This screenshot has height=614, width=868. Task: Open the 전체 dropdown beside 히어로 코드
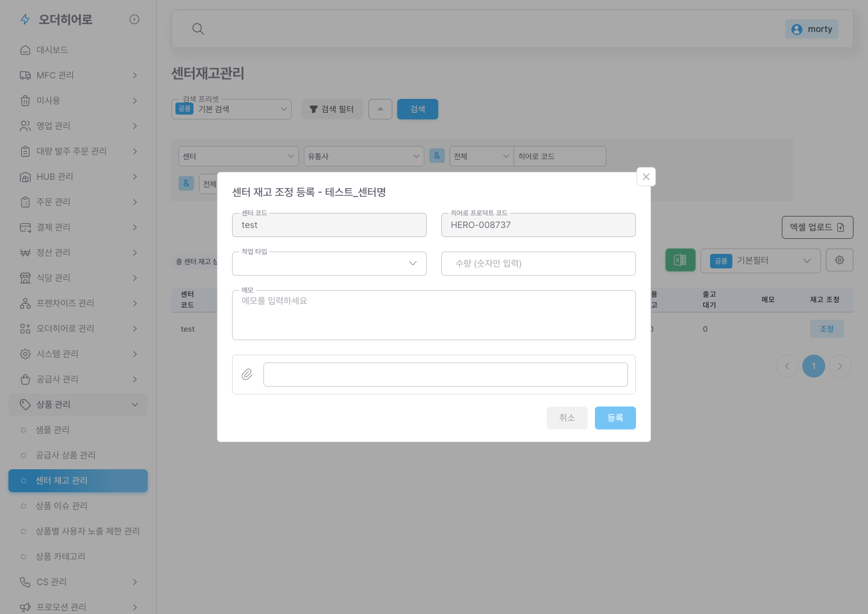[x=482, y=156]
